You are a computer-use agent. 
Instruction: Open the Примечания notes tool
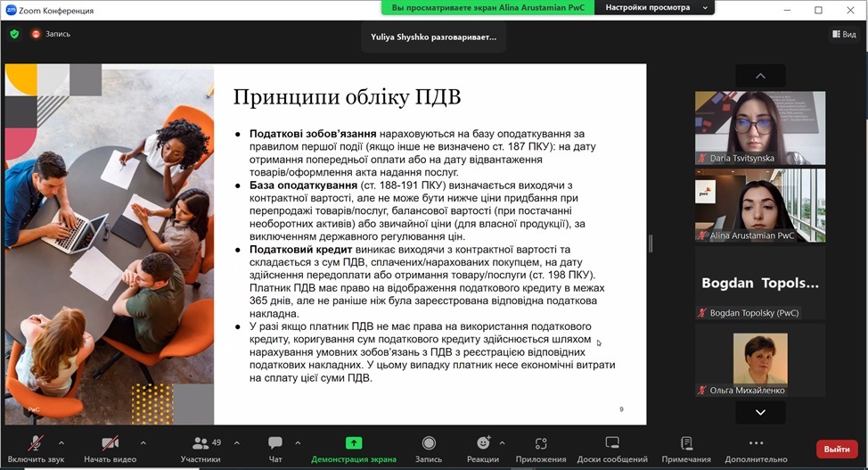click(686, 449)
